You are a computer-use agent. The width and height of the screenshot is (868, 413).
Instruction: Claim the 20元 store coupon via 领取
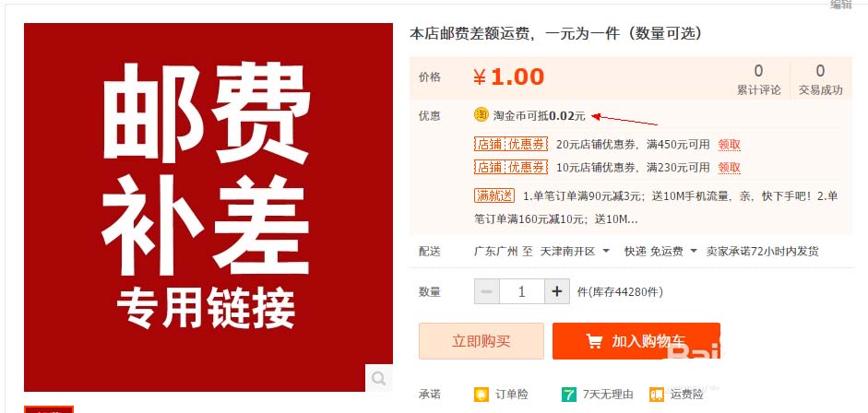click(729, 145)
